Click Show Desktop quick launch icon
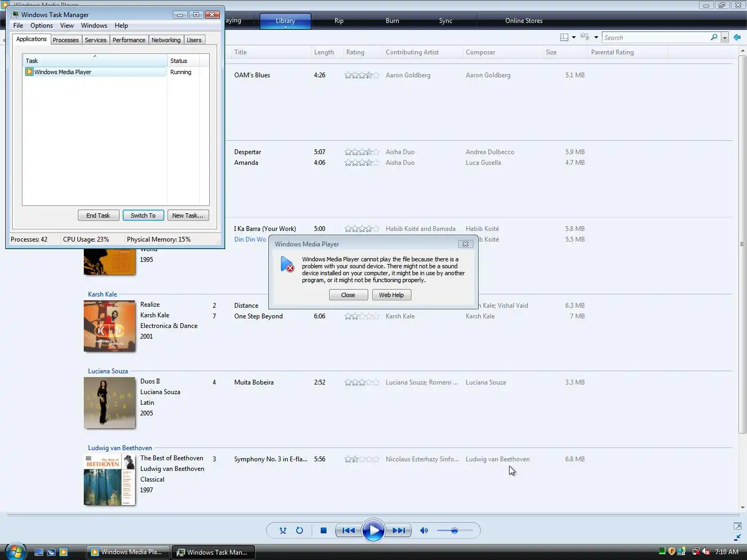 click(39, 553)
